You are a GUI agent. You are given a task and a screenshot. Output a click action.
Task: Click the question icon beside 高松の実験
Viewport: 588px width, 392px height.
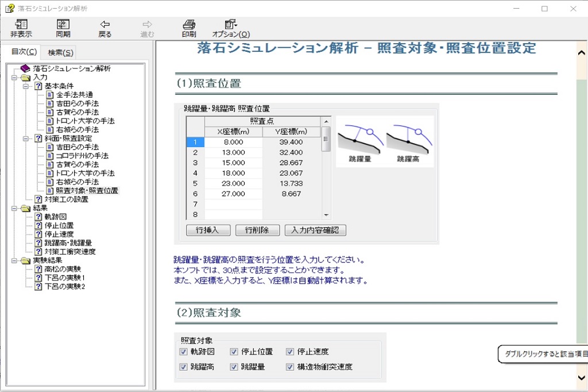click(38, 269)
